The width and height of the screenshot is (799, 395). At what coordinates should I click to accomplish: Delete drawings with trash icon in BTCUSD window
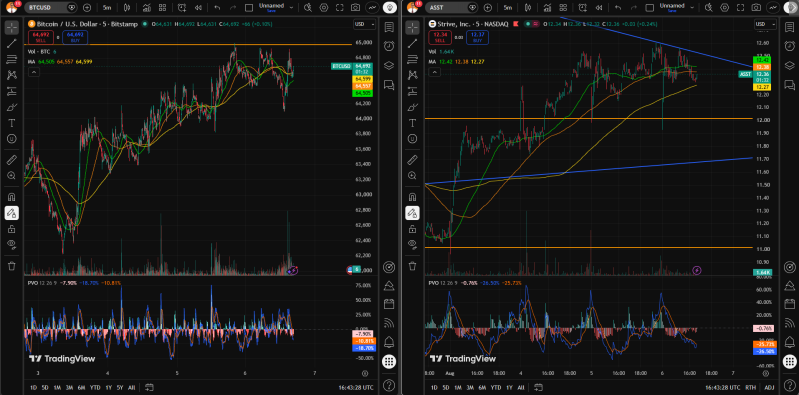click(x=11, y=266)
